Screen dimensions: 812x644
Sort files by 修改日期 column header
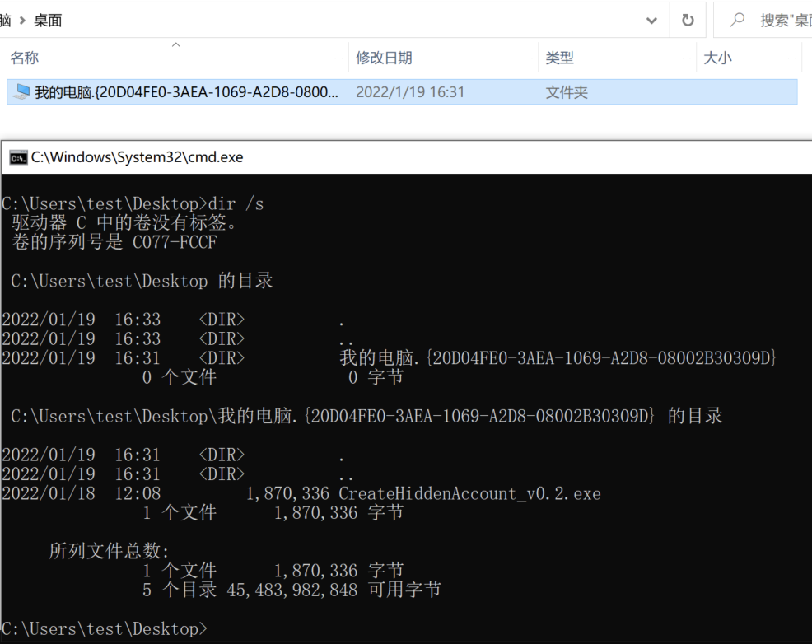[x=384, y=58]
